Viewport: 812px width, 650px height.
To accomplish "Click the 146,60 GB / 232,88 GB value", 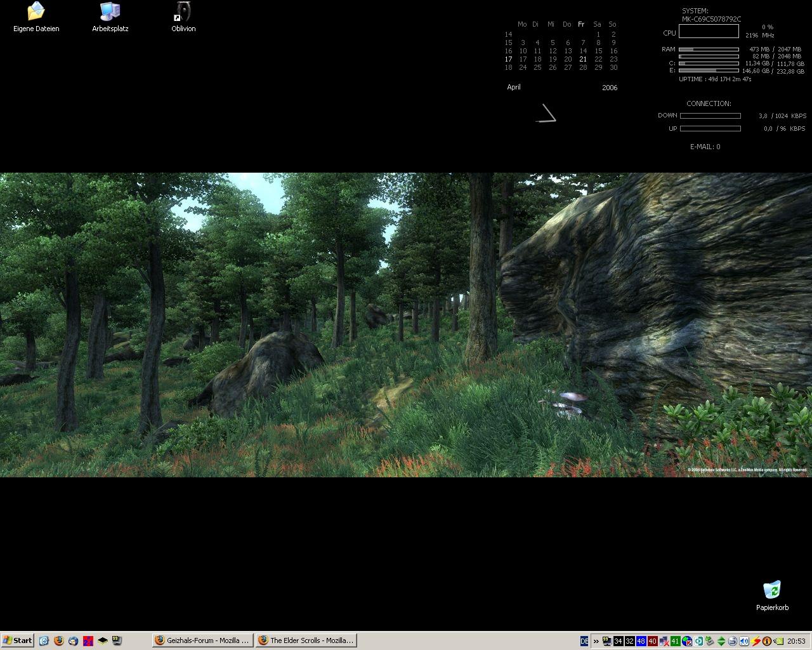I will pyautogui.click(x=773, y=71).
